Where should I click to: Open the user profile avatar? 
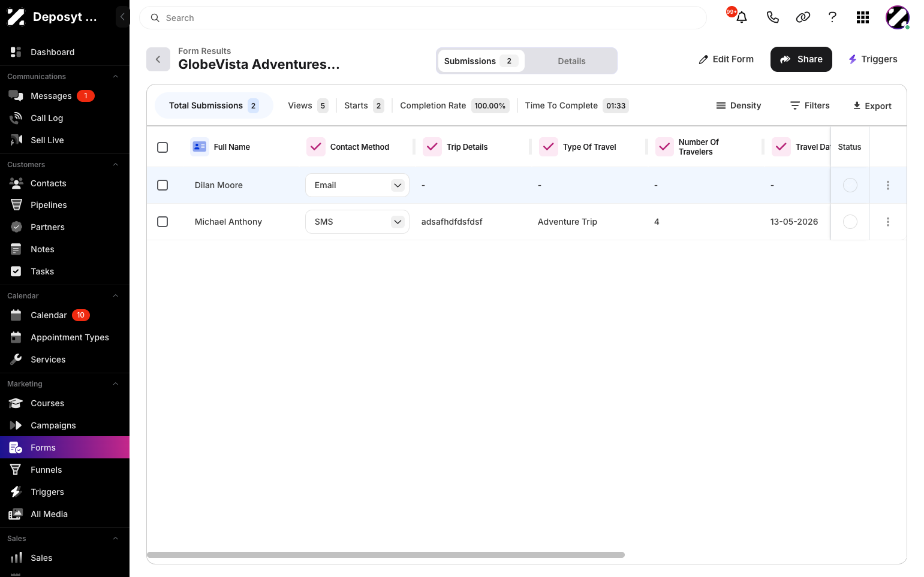tap(898, 17)
